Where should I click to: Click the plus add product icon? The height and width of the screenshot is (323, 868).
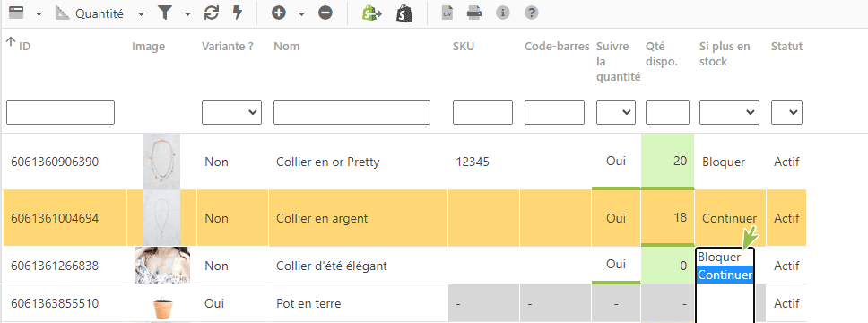point(279,13)
